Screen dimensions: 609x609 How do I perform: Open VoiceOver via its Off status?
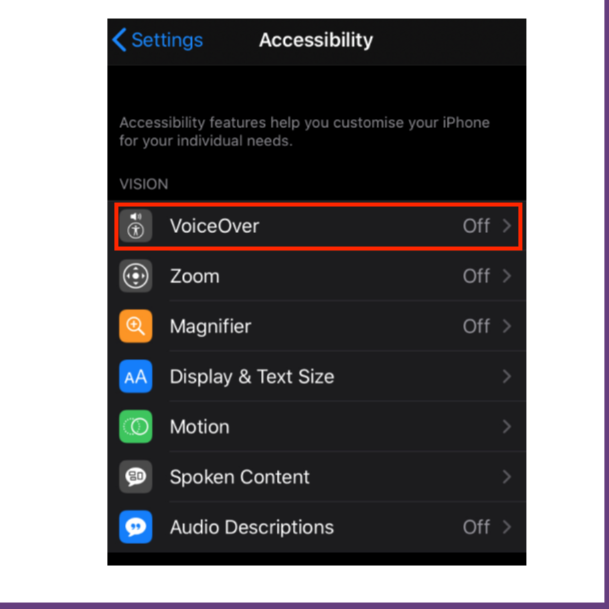point(476,226)
